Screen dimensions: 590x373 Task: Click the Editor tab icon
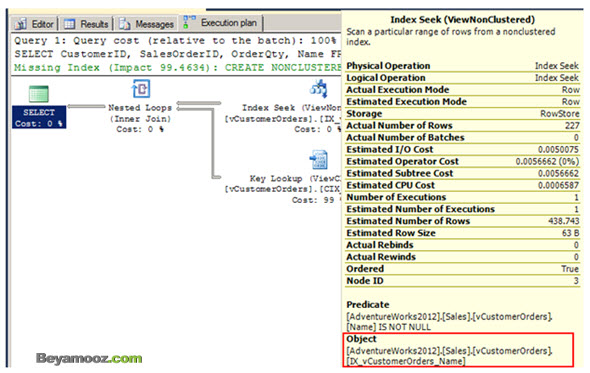click(21, 24)
